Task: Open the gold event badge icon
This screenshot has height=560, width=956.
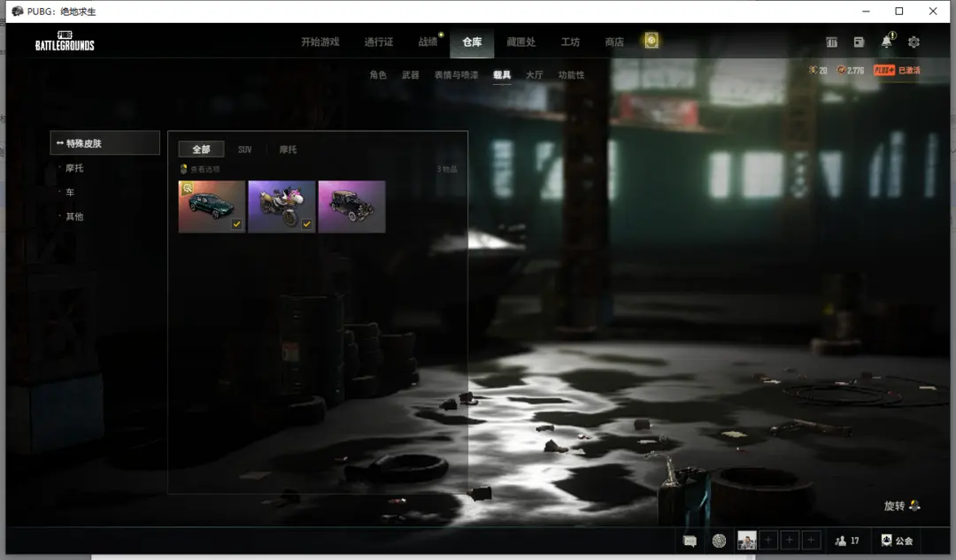Action: (651, 41)
